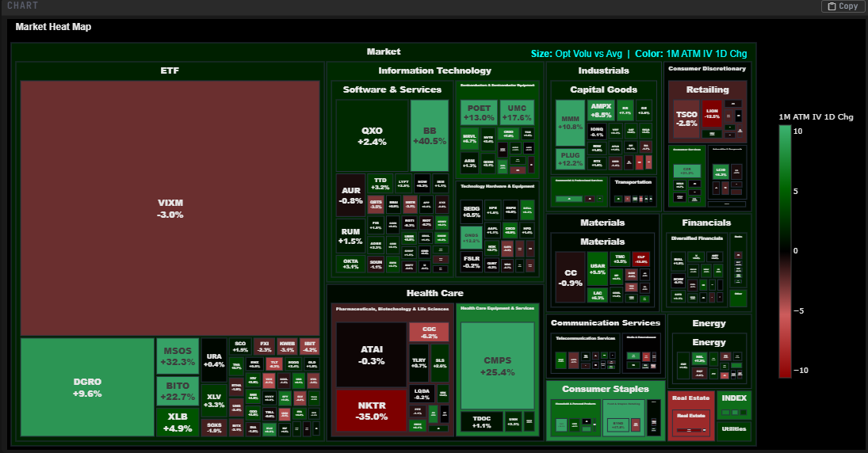868x453 pixels.
Task: Select the SLS +2.6% tile
Action: click(440, 363)
